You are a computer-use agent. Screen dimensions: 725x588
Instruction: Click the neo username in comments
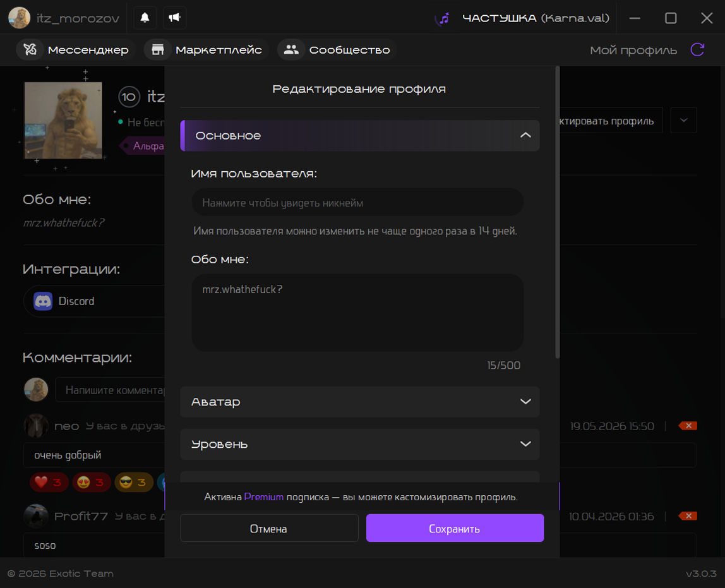(x=66, y=426)
